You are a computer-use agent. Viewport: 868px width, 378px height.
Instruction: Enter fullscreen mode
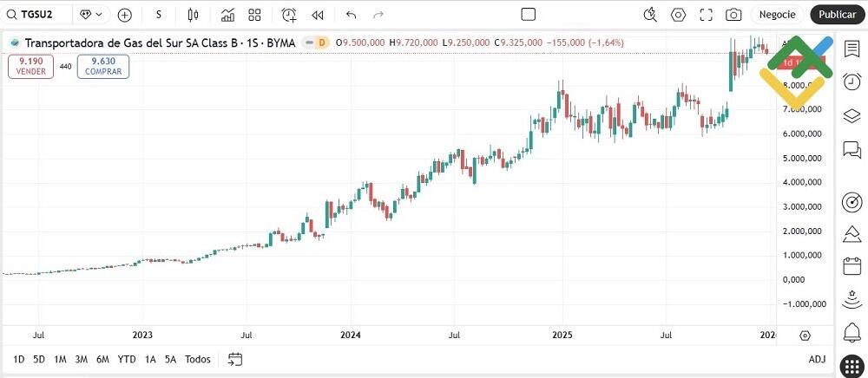[x=706, y=15]
